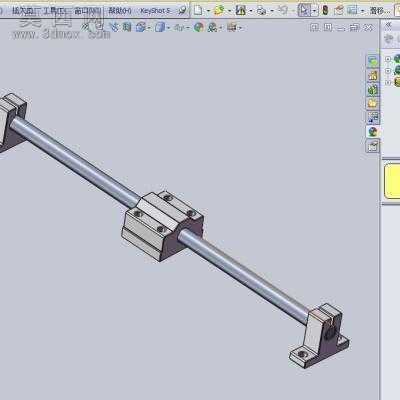Open the Display Style cube icon
Image resolution: width=400 pixels, height=400 pixels.
tap(160, 27)
